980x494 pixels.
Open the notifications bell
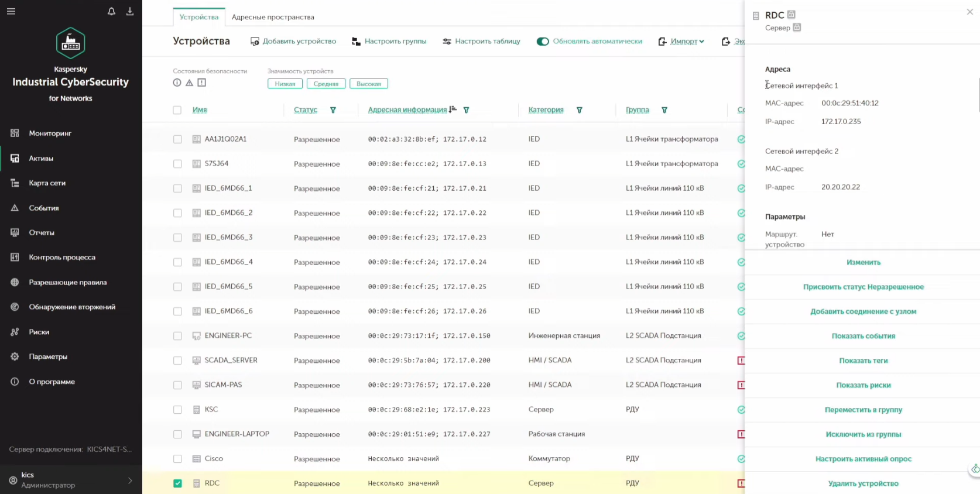pyautogui.click(x=111, y=11)
